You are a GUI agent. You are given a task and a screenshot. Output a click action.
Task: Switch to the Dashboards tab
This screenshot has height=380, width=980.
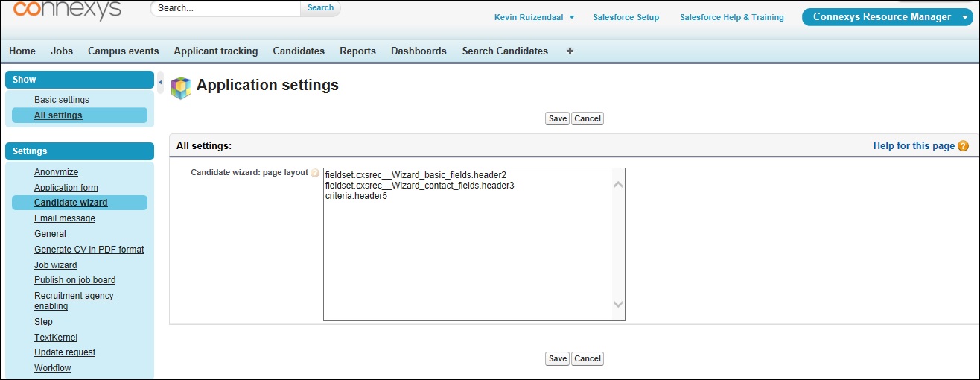pos(419,51)
